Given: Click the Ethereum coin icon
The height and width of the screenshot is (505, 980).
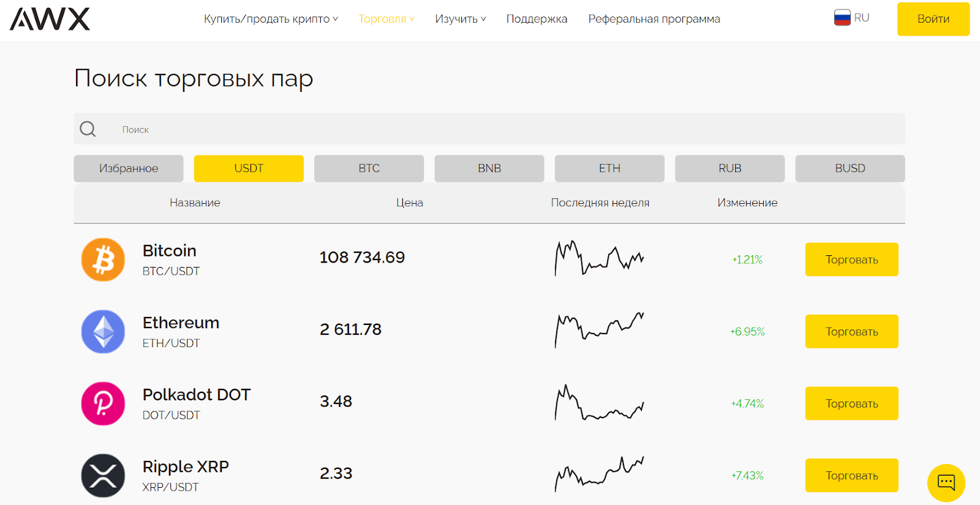Looking at the screenshot, I should click(x=103, y=332).
